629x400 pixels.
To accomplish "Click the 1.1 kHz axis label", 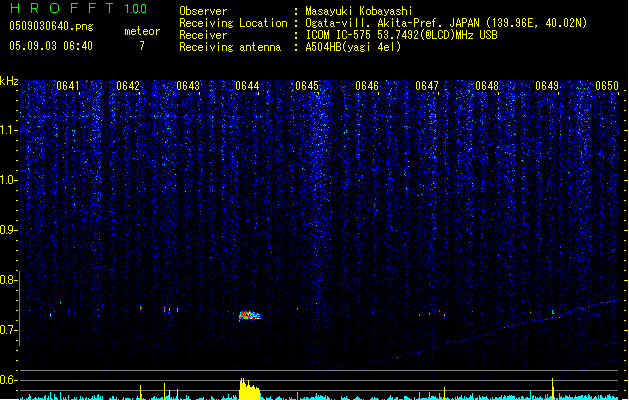I will (x=8, y=130).
